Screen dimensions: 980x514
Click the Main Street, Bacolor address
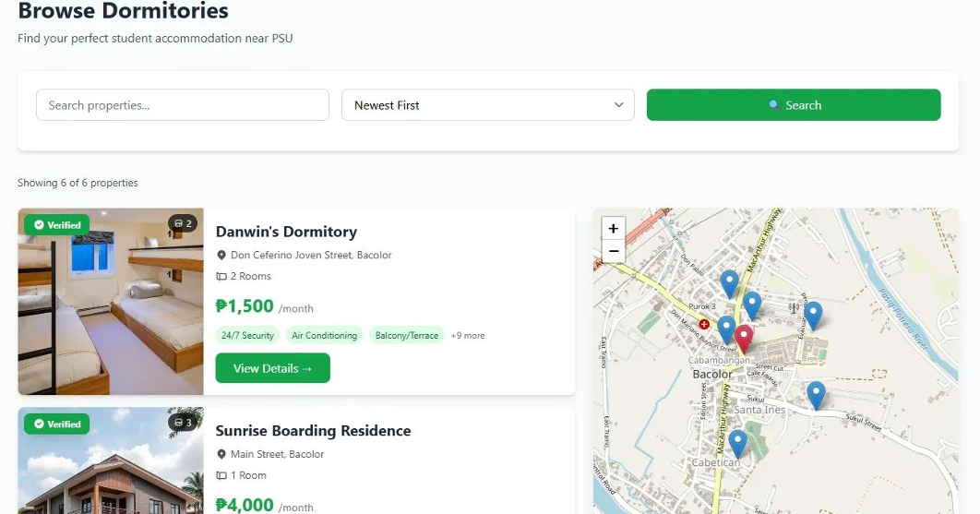[278, 454]
